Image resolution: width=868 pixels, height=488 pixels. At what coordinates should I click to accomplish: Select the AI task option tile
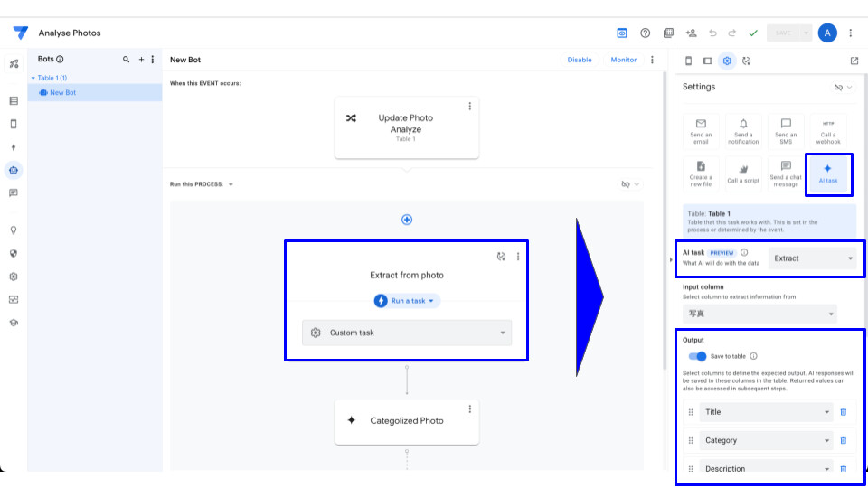point(828,172)
